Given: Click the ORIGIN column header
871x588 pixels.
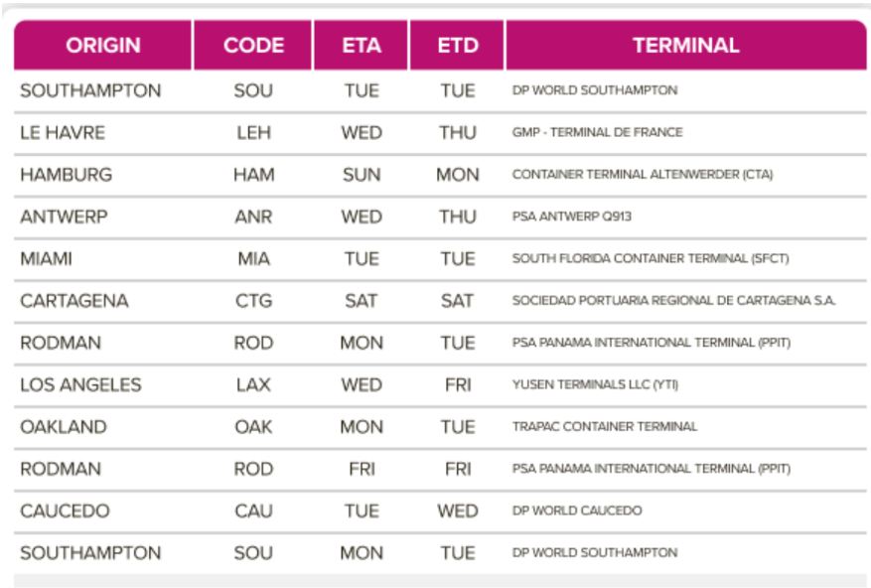Looking at the screenshot, I should [x=103, y=46].
